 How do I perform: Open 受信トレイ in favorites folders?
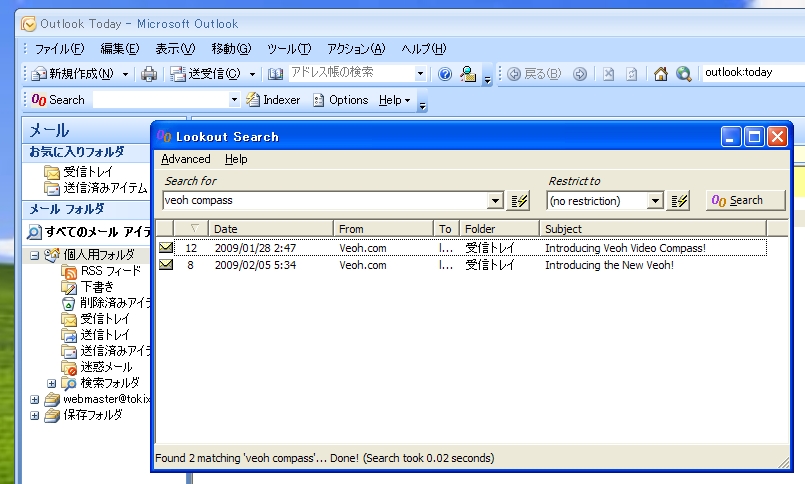pos(79,171)
